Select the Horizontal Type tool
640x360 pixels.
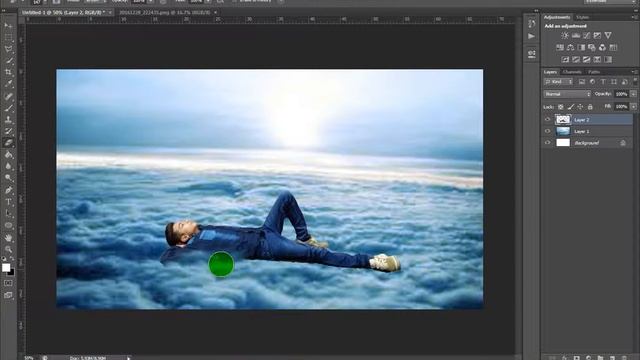click(x=8, y=202)
